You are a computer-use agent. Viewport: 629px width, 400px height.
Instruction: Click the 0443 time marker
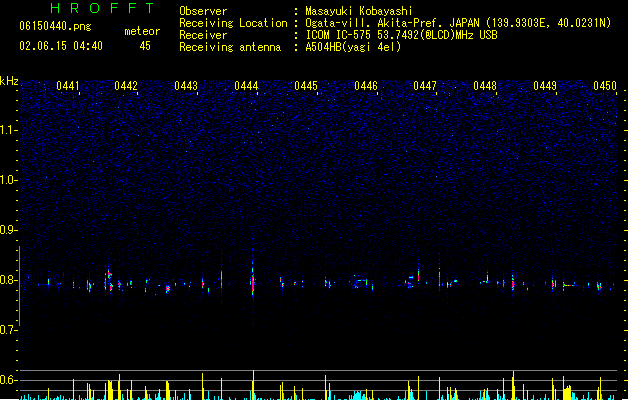[x=186, y=86]
